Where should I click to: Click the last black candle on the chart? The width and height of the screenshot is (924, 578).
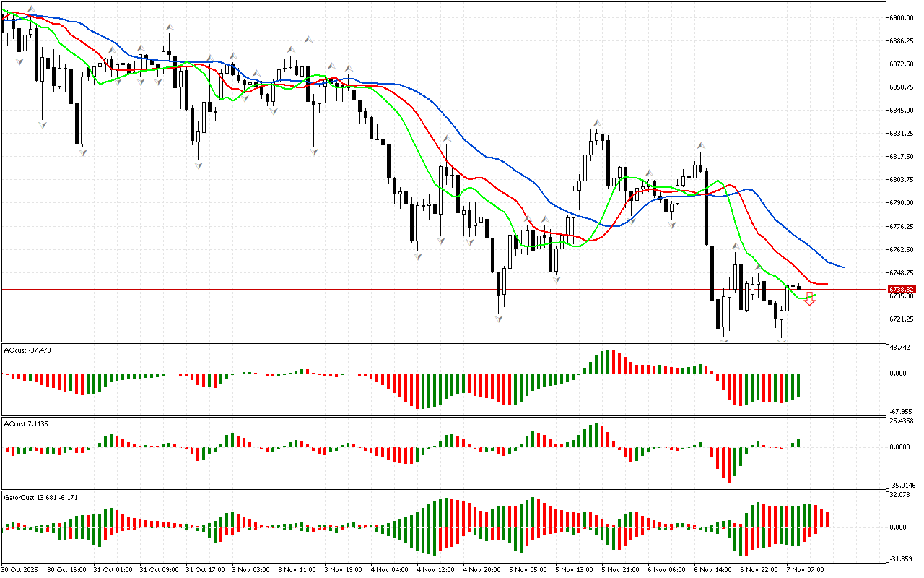coord(799,288)
